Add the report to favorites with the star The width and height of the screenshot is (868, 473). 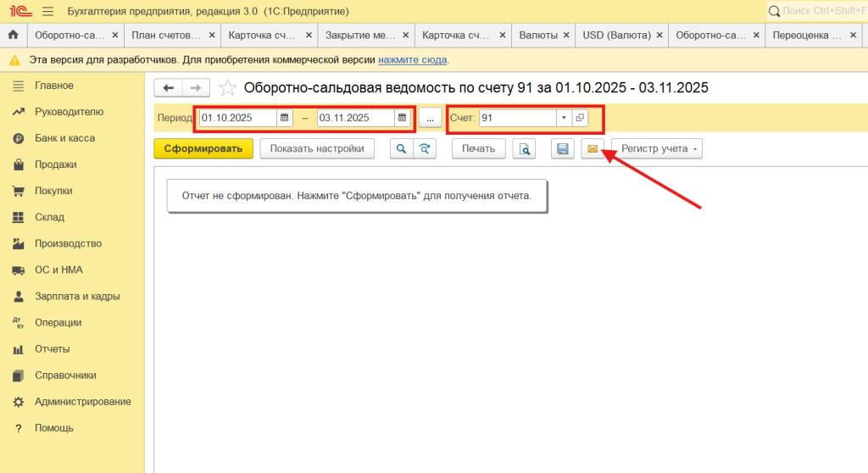click(x=227, y=87)
